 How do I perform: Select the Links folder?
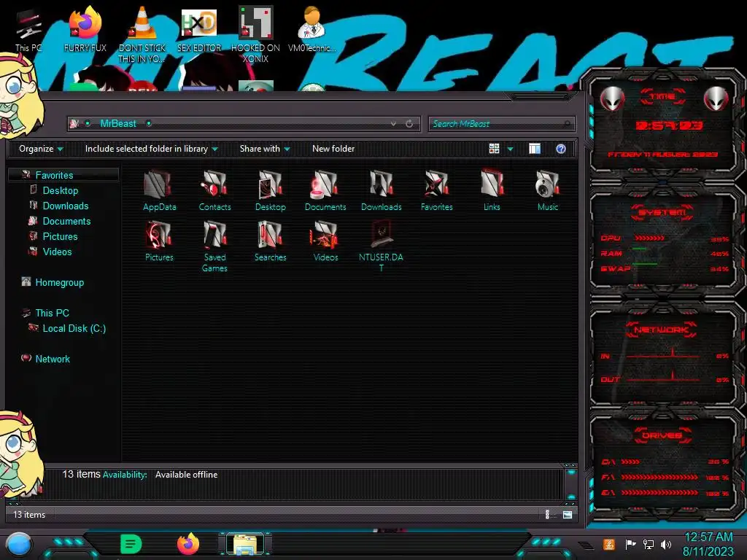[x=492, y=190]
